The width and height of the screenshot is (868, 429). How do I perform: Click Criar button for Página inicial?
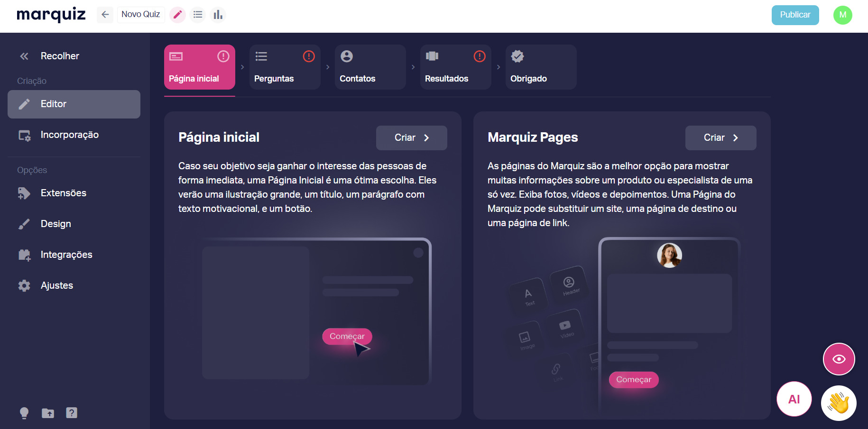click(412, 138)
